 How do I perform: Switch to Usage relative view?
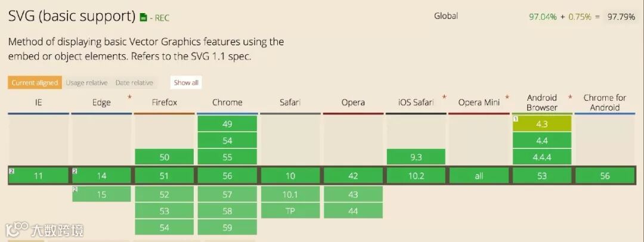pyautogui.click(x=87, y=83)
